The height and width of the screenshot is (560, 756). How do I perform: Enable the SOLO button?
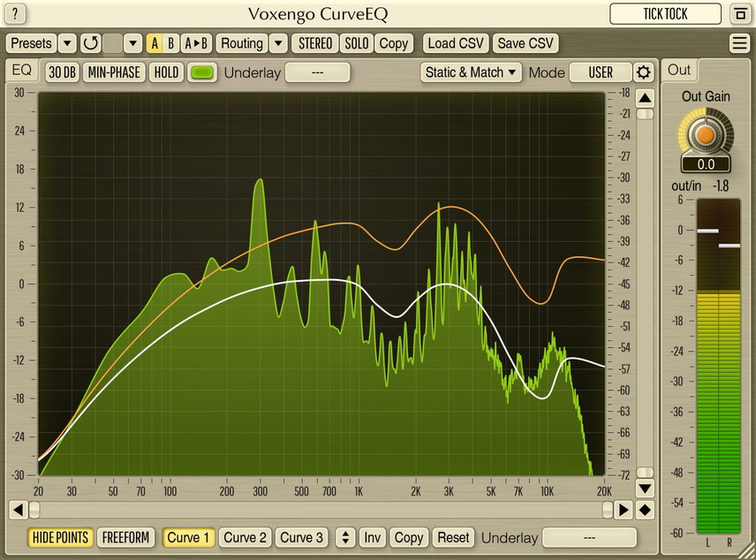coord(357,43)
